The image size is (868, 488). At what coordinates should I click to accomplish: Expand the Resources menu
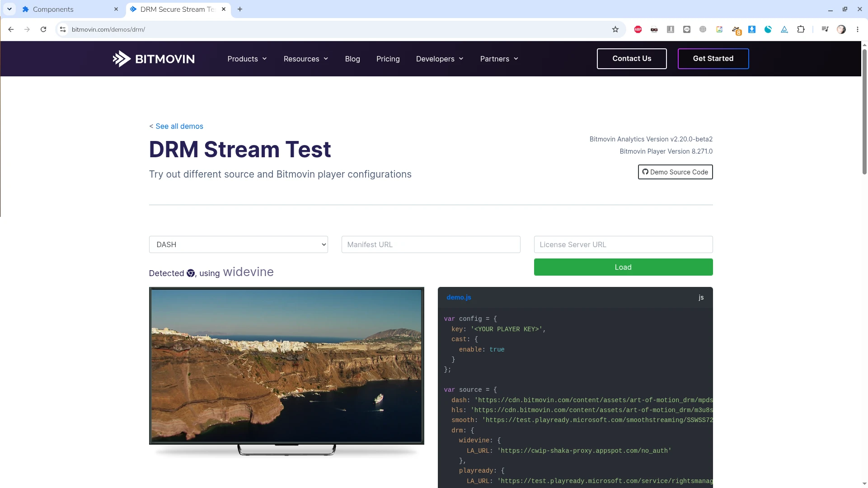click(306, 59)
